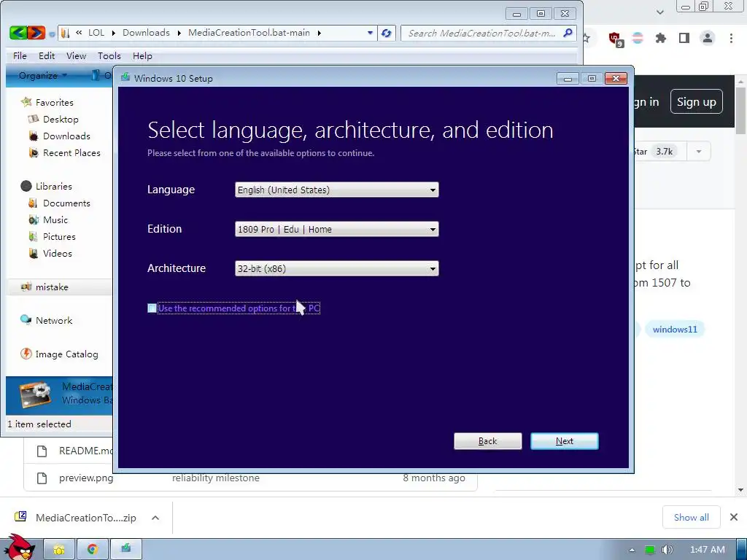This screenshot has width=747, height=560.
Task: Show hidden tray icons arrow
Action: (x=632, y=550)
